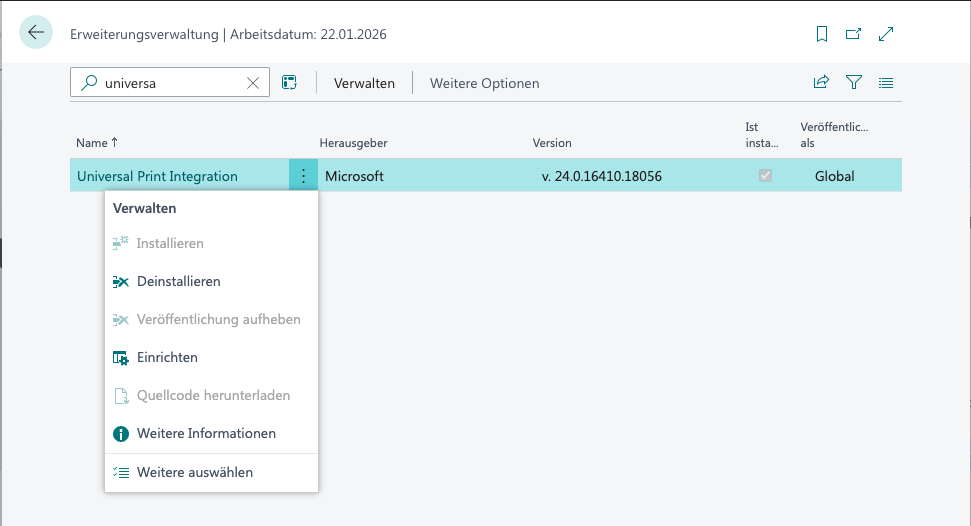This screenshot has height=526, width=971.
Task: Open Weitere Optionen
Action: (484, 83)
